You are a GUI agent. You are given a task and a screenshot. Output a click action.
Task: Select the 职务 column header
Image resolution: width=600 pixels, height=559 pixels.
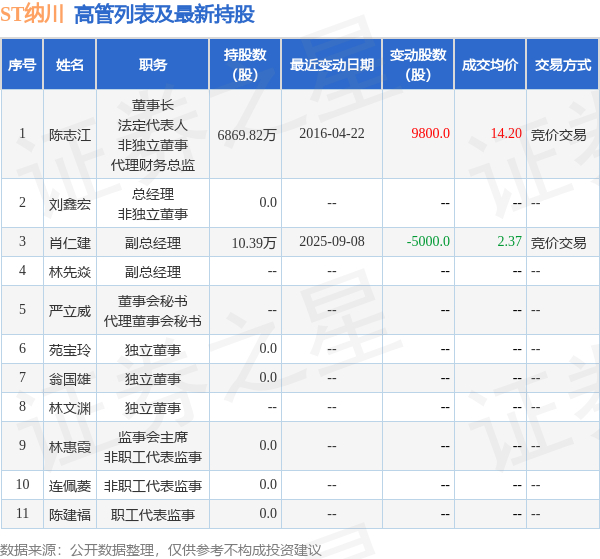[x=153, y=65]
